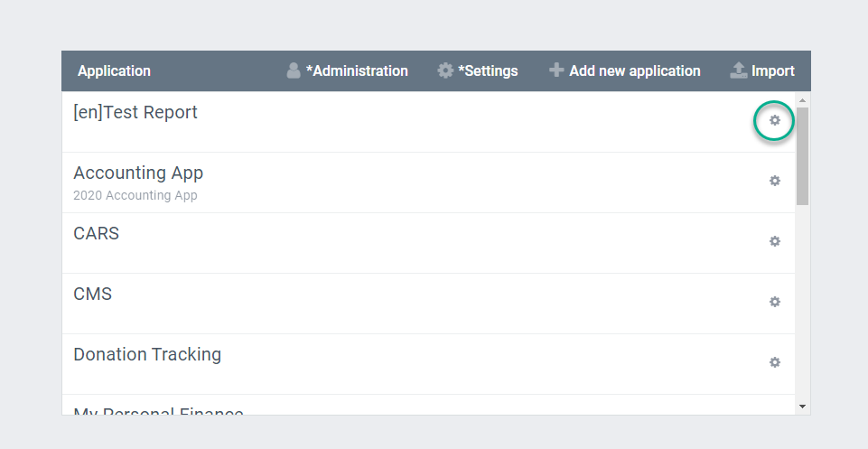Open the CMS row gear icon
Image resolution: width=868 pixels, height=449 pixels.
pos(774,302)
